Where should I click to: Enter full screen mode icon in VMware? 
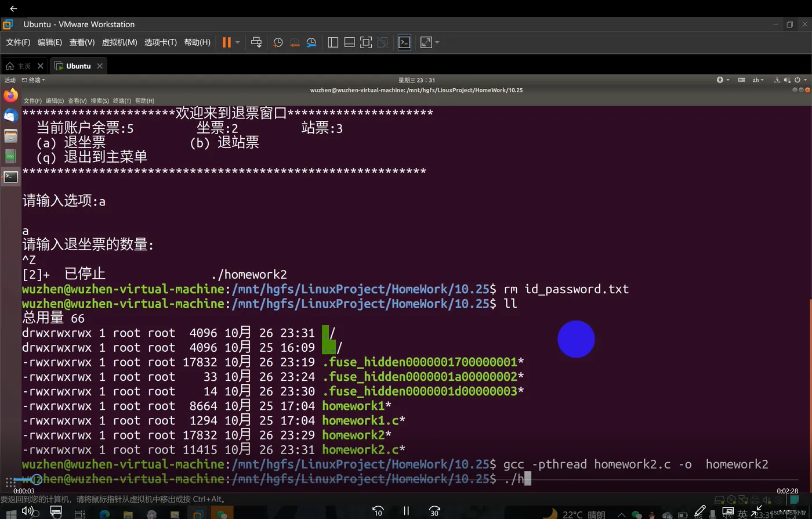click(366, 42)
